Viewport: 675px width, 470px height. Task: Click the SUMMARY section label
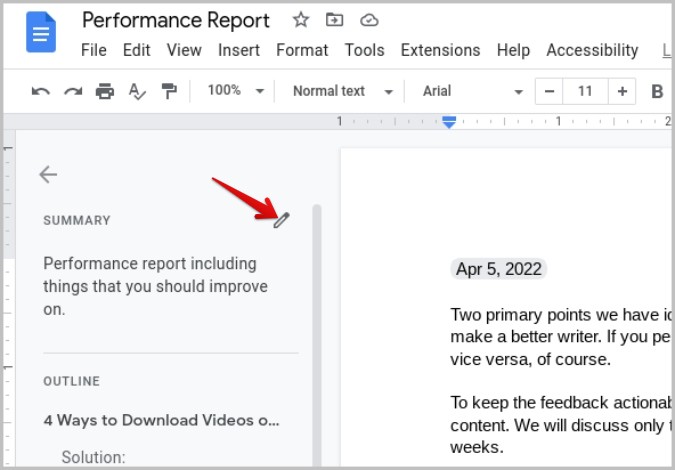[x=77, y=220]
